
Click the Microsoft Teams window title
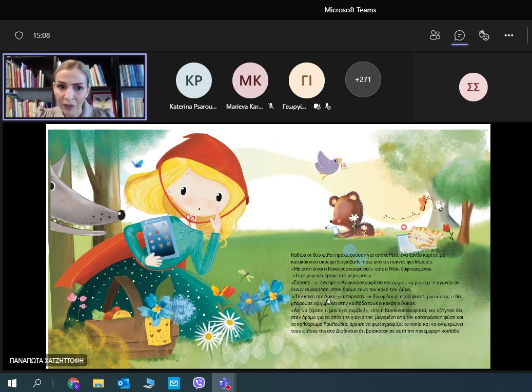350,10
